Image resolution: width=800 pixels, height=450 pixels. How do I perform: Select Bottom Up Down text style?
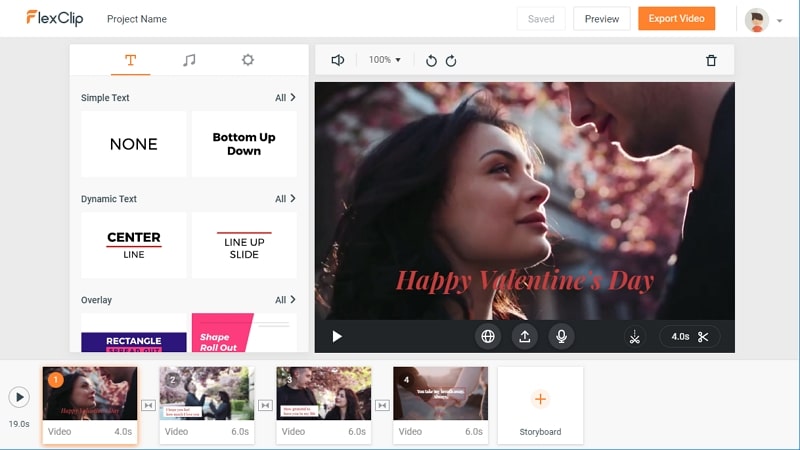(244, 144)
